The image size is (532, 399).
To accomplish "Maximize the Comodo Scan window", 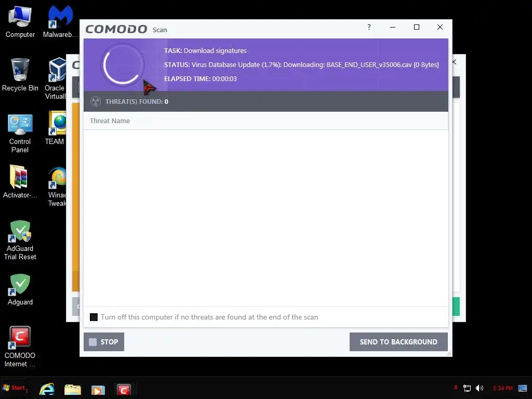I will coord(417,27).
